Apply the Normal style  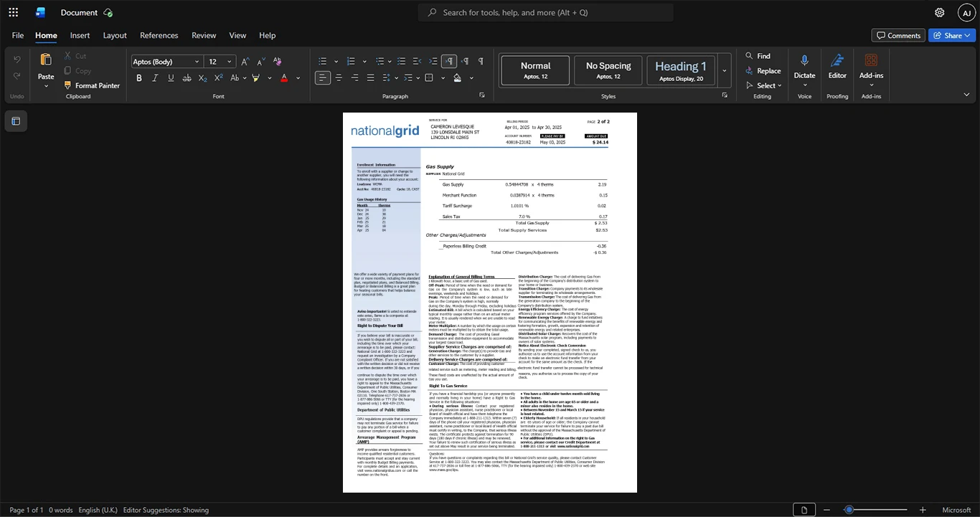[535, 70]
